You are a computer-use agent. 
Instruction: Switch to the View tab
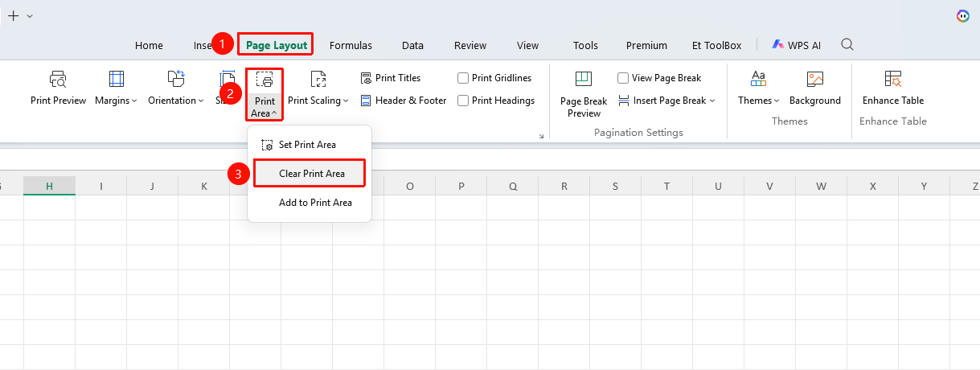coord(527,45)
